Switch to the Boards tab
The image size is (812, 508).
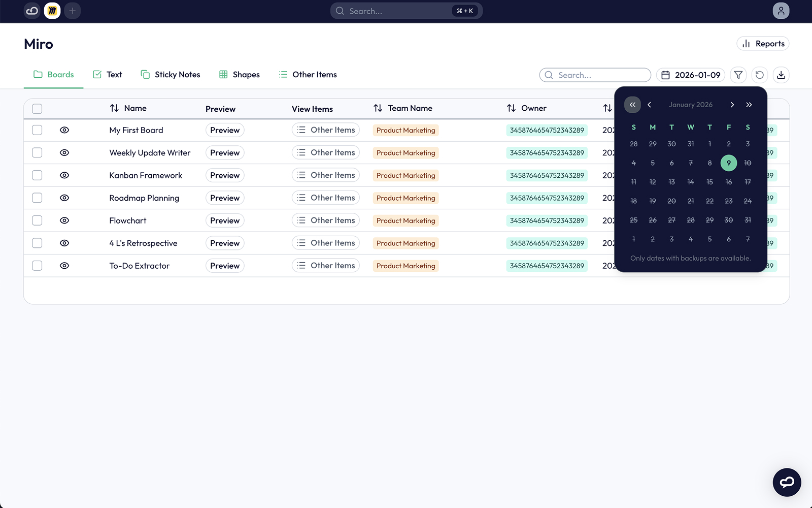pos(54,75)
